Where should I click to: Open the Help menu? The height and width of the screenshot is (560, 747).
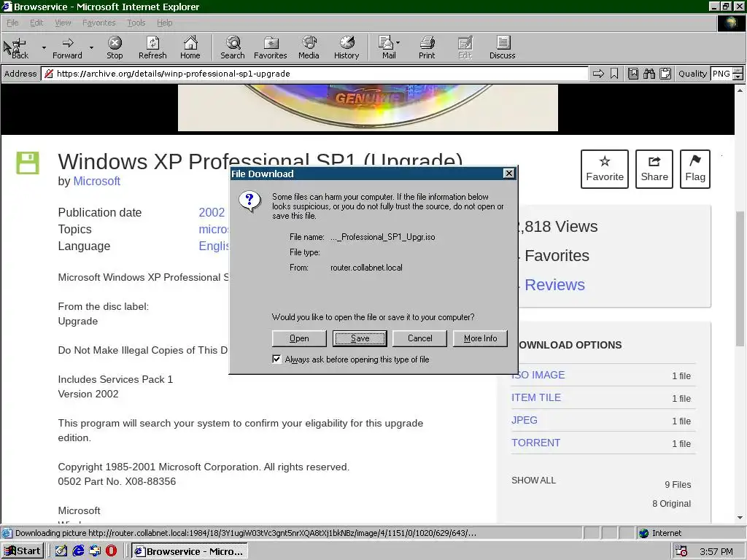(x=164, y=23)
